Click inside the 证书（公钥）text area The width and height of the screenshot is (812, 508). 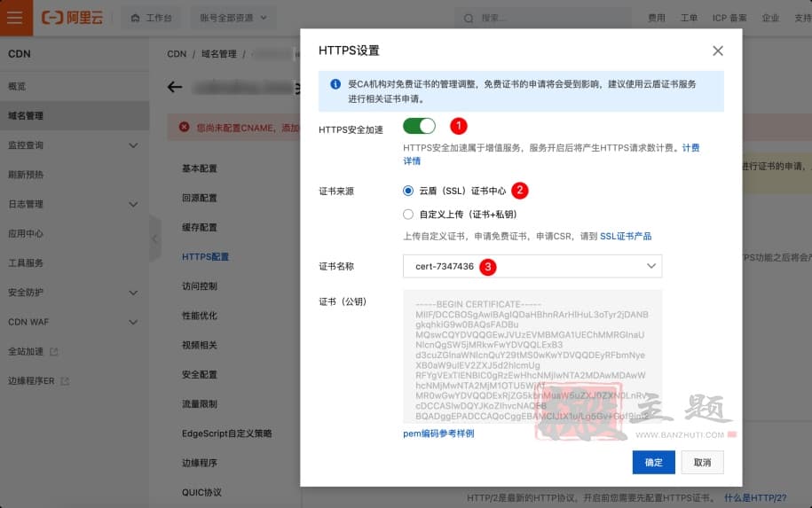tap(532, 357)
